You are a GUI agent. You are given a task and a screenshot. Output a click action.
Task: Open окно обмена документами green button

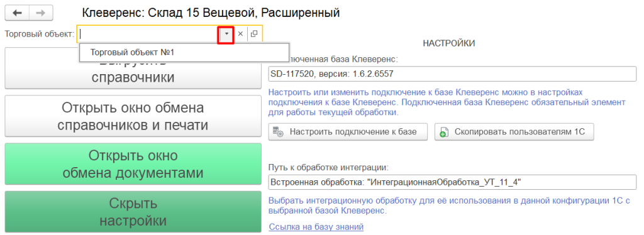click(133, 164)
